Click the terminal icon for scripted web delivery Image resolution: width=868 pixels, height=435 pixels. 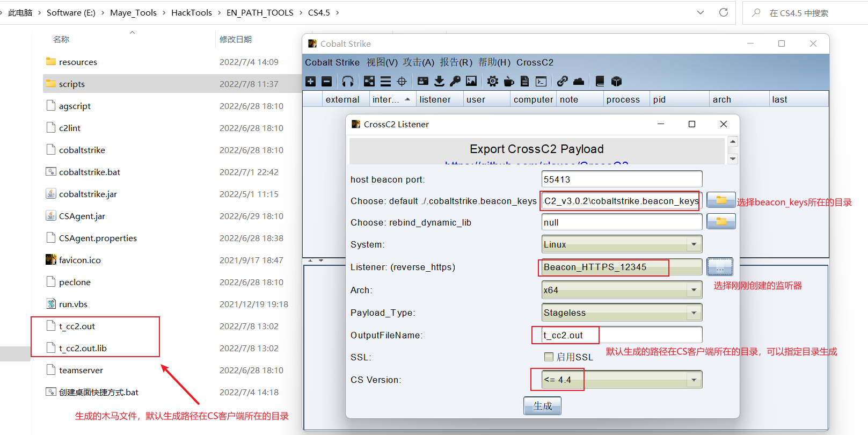pos(541,81)
